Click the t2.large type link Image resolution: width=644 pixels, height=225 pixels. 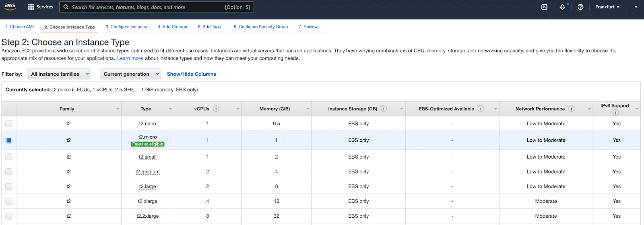coord(148,187)
